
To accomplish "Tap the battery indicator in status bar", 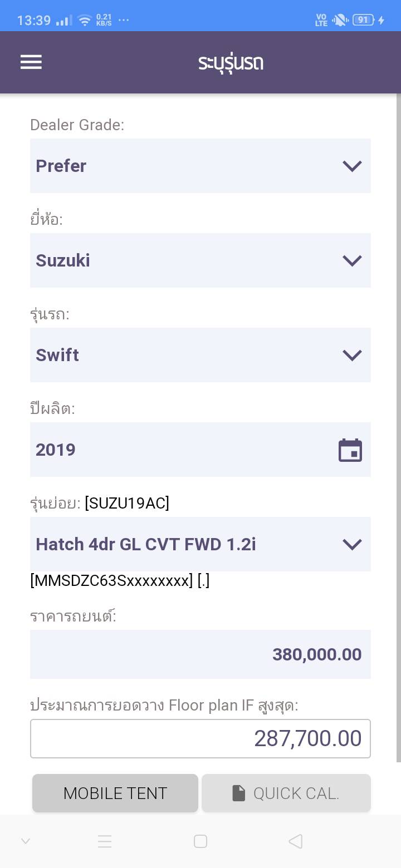I will click(x=363, y=20).
